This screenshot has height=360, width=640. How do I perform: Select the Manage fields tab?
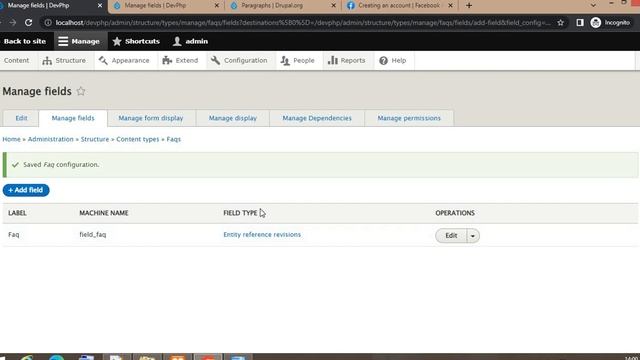click(x=73, y=118)
